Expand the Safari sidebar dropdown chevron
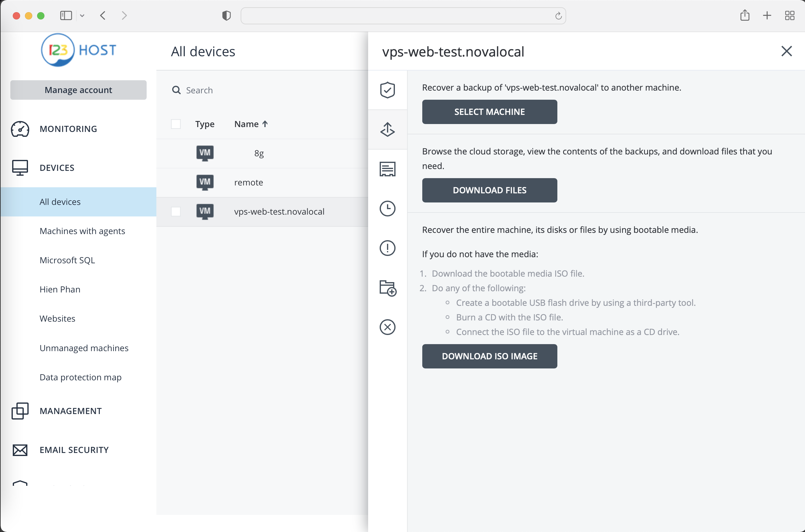 tap(82, 16)
